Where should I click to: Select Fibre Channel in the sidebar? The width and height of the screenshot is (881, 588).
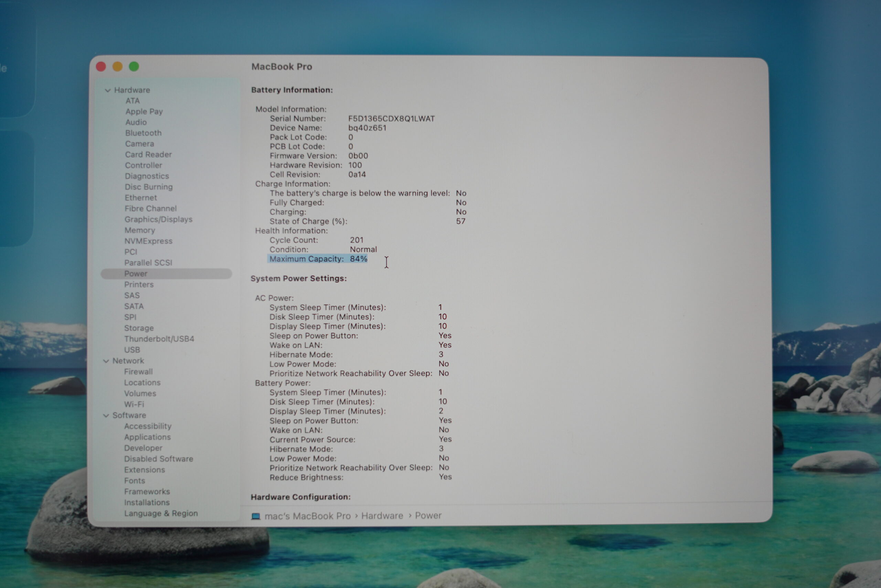coord(150,209)
